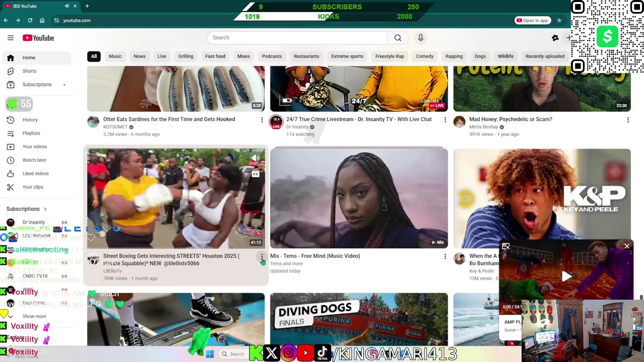Open Subscriptions in the sidebar

tap(37, 84)
